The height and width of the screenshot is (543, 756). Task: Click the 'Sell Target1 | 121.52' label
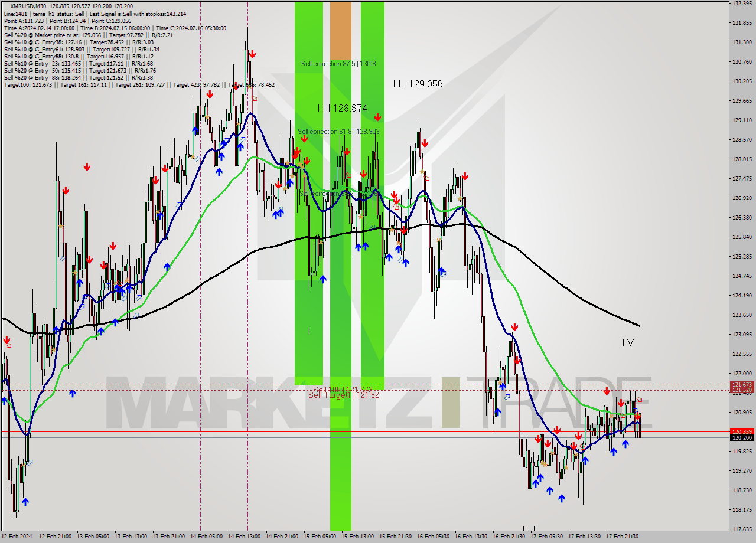pyautogui.click(x=344, y=395)
